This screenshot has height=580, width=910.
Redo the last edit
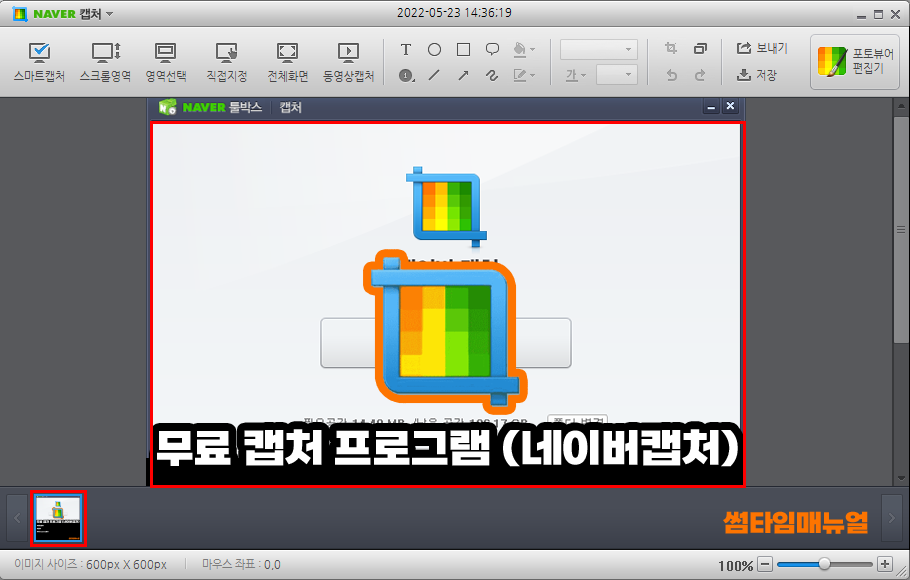point(700,75)
